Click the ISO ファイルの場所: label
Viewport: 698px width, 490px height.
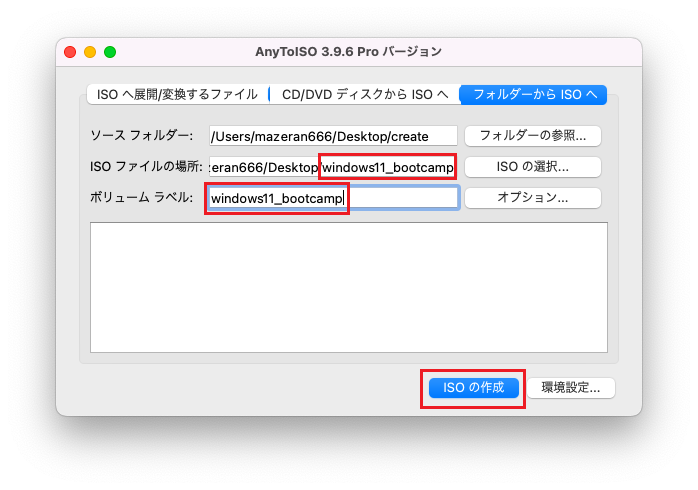pos(146,166)
